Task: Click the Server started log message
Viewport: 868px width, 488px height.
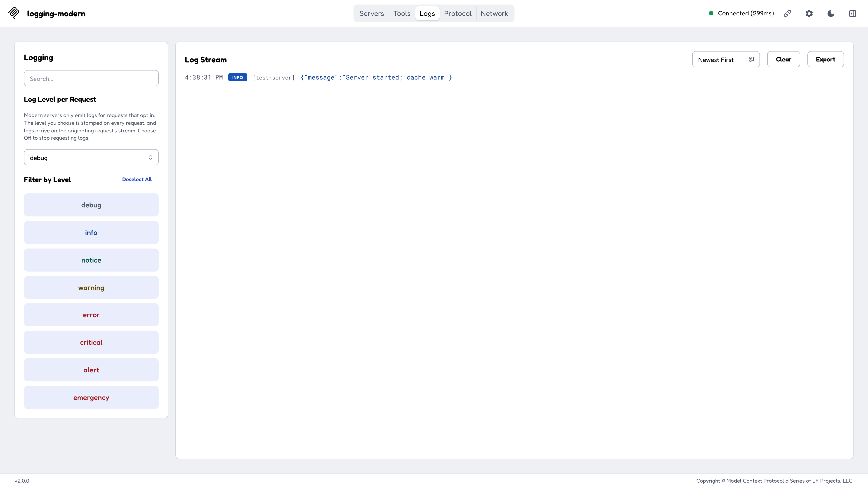Action: [376, 77]
